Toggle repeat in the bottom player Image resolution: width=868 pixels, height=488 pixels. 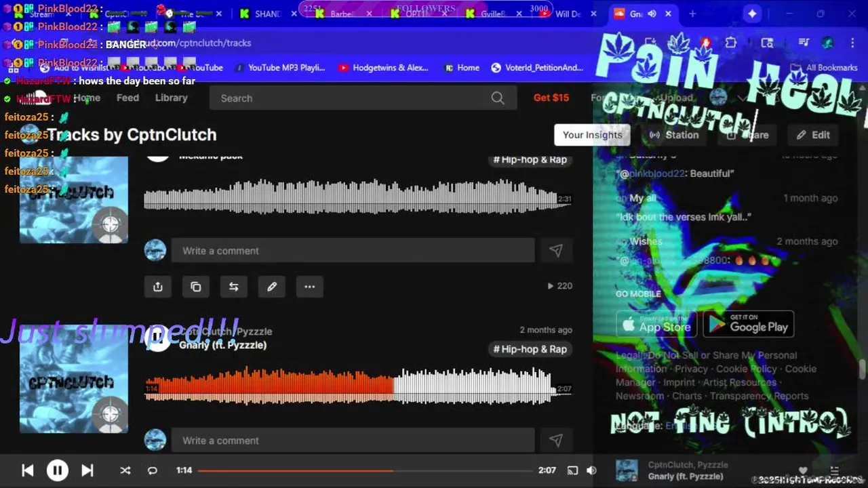[x=153, y=470]
